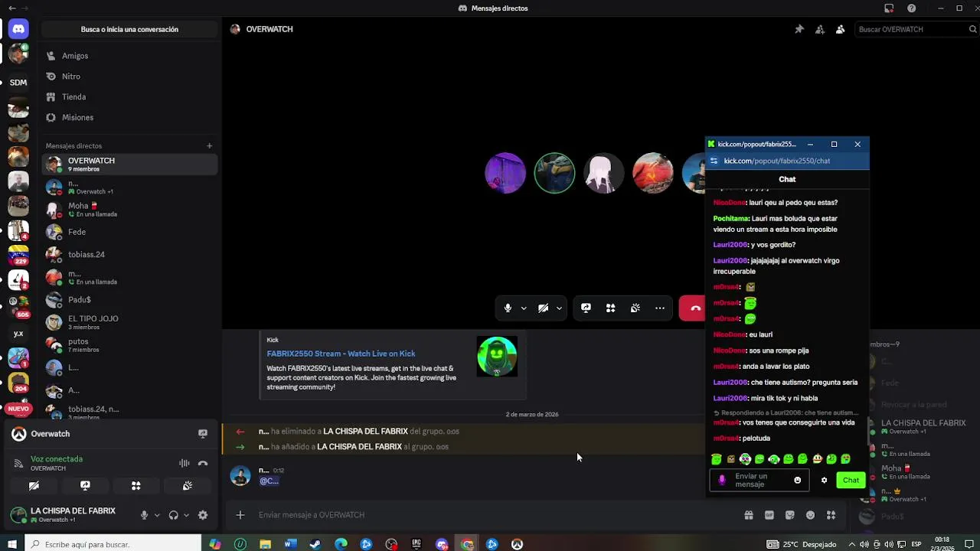
Task: Open Nitro in the sidebar
Action: [129, 77]
